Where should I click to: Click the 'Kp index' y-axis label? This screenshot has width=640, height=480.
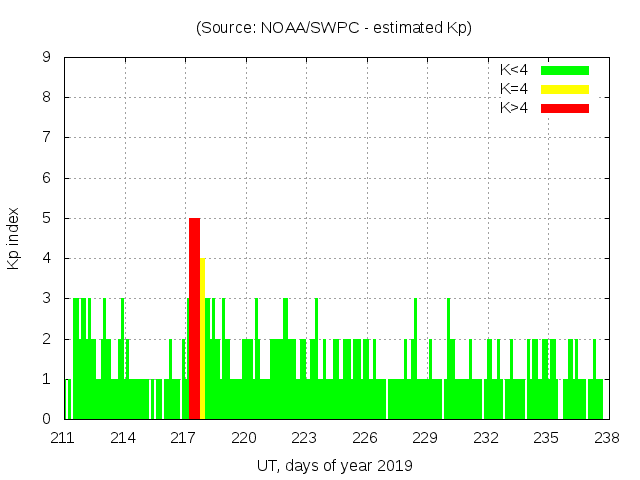point(14,238)
